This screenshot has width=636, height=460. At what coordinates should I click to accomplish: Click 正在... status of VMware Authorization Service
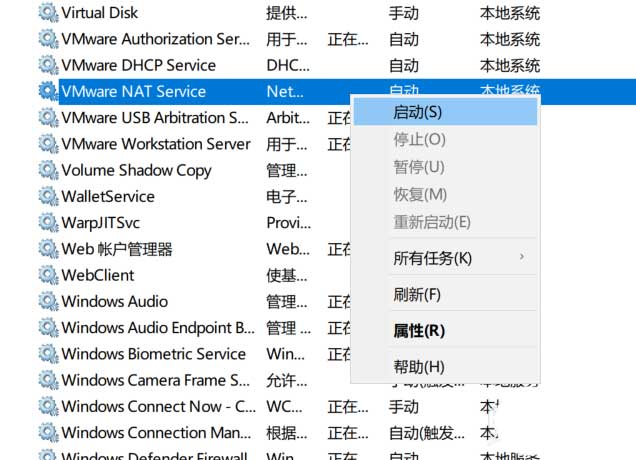coord(348,39)
